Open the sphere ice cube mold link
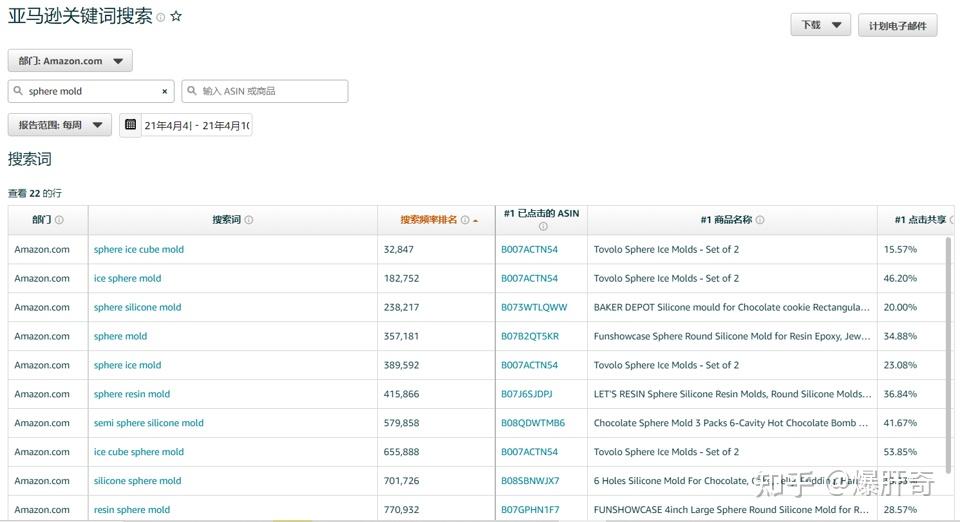 [138, 249]
